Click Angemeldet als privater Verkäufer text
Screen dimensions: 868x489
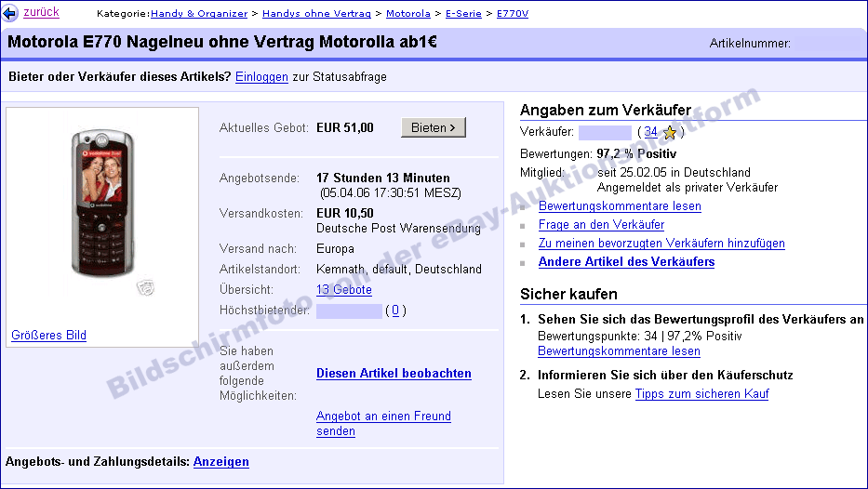pos(688,188)
